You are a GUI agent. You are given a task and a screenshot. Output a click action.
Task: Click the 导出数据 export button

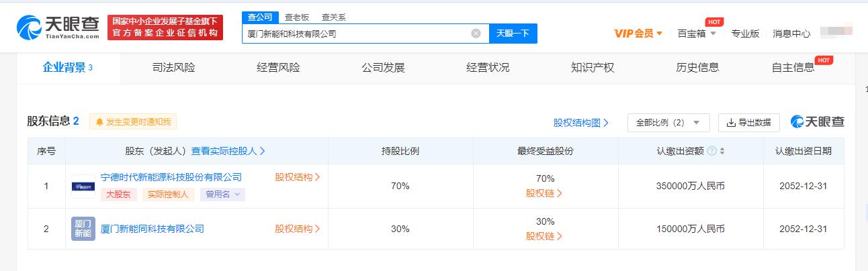tap(748, 123)
